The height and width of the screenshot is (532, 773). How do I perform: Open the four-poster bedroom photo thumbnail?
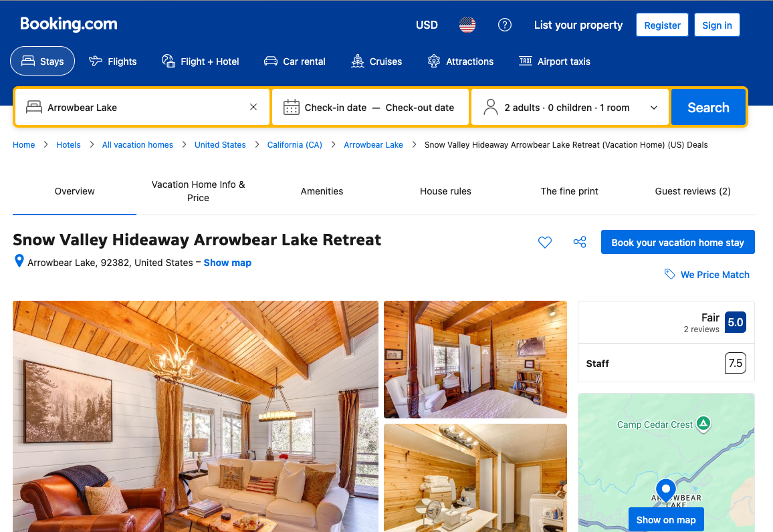pyautogui.click(x=475, y=360)
